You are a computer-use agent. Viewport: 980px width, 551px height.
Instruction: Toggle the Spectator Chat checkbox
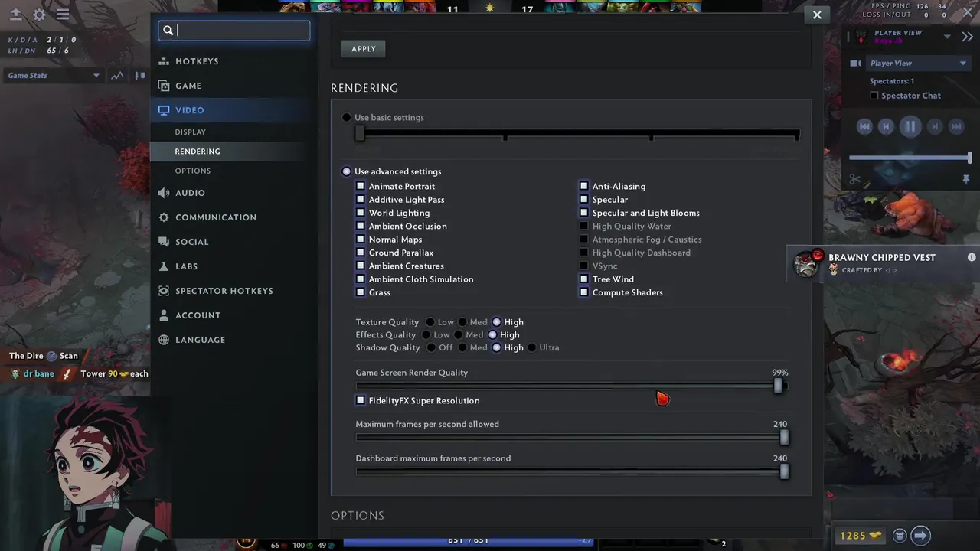(874, 96)
